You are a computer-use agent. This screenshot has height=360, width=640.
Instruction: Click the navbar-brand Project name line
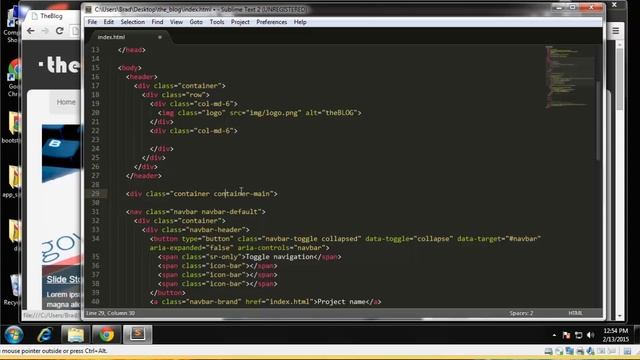[265, 302]
